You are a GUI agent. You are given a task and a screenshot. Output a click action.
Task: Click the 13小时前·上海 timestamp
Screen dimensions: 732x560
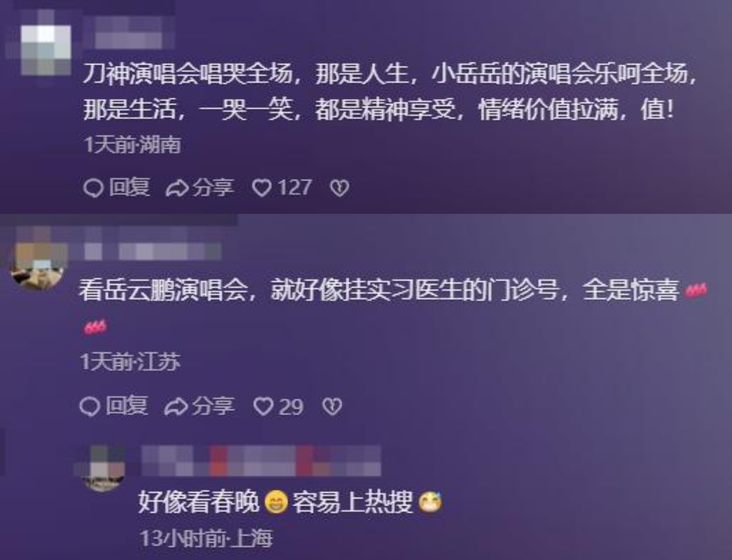206,538
